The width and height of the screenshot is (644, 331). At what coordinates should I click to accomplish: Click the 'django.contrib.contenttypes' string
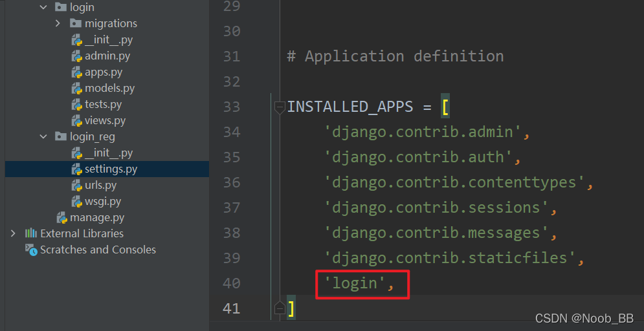(454, 182)
